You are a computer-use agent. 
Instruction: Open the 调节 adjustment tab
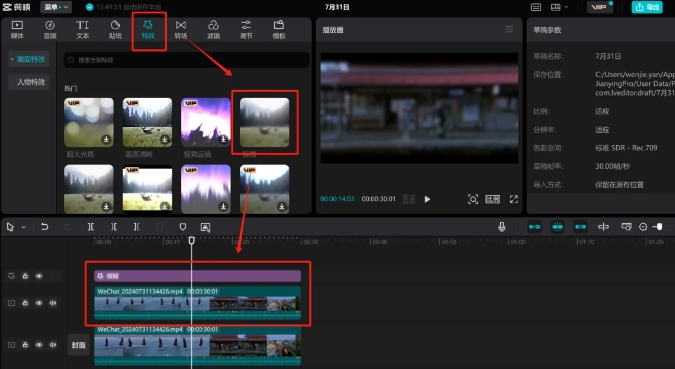click(246, 30)
